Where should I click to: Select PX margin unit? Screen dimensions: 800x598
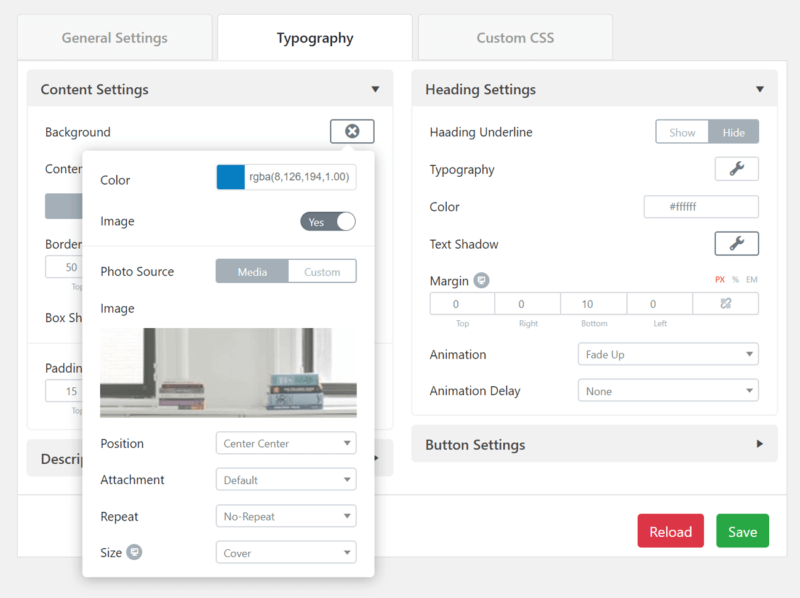click(x=720, y=280)
